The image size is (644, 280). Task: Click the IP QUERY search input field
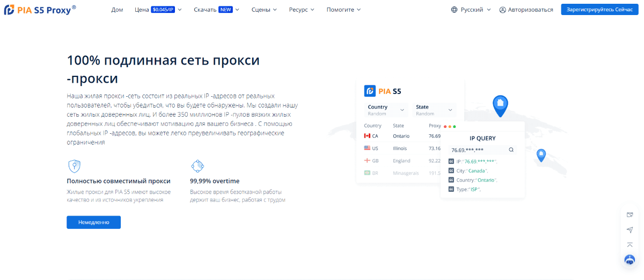[482, 150]
